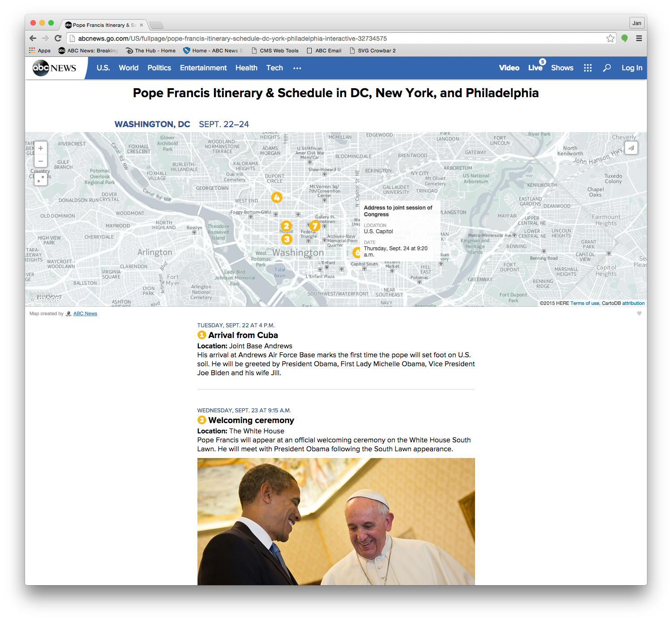This screenshot has height=621, width=672.
Task: Toggle map fullscreen icon
Action: (41, 179)
